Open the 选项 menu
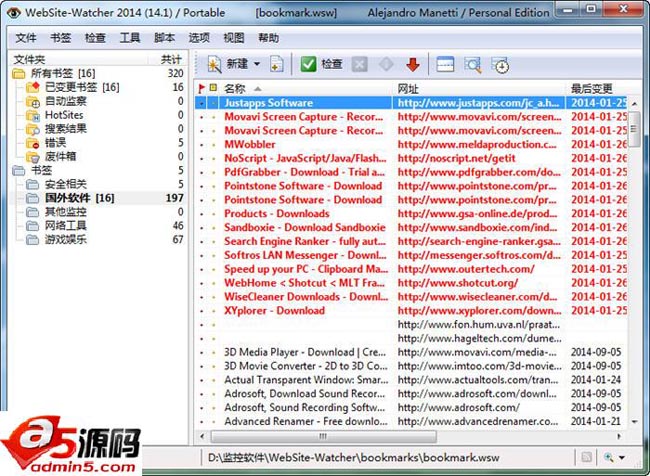The image size is (650, 476). [x=199, y=38]
